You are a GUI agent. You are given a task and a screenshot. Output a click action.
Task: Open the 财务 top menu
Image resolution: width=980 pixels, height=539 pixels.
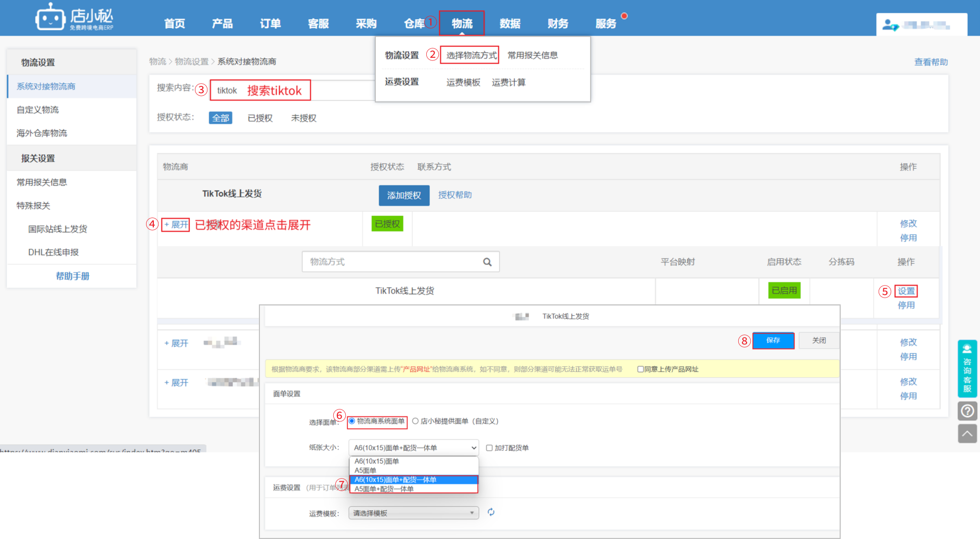558,24
